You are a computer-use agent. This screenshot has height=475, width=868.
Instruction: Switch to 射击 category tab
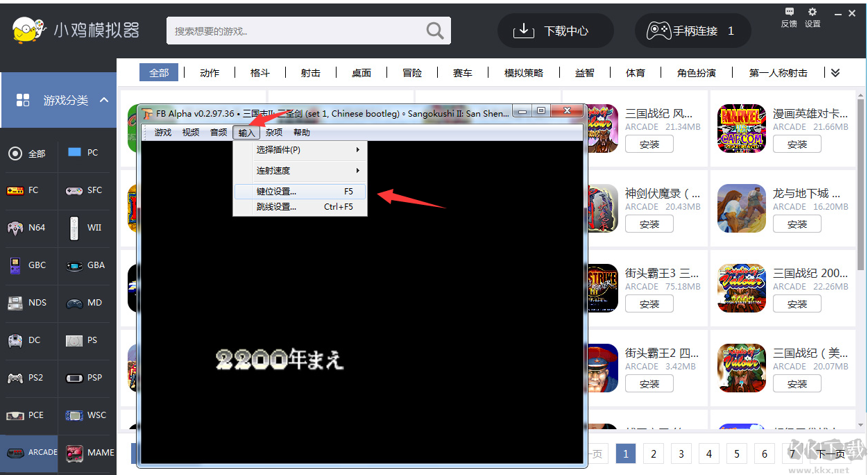pyautogui.click(x=311, y=72)
